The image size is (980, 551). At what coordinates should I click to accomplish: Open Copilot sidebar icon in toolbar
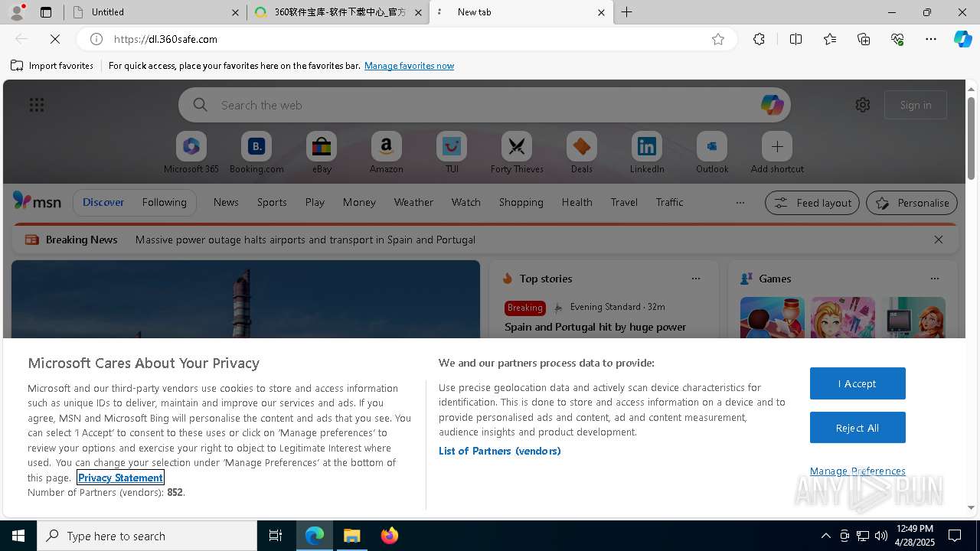tap(962, 39)
